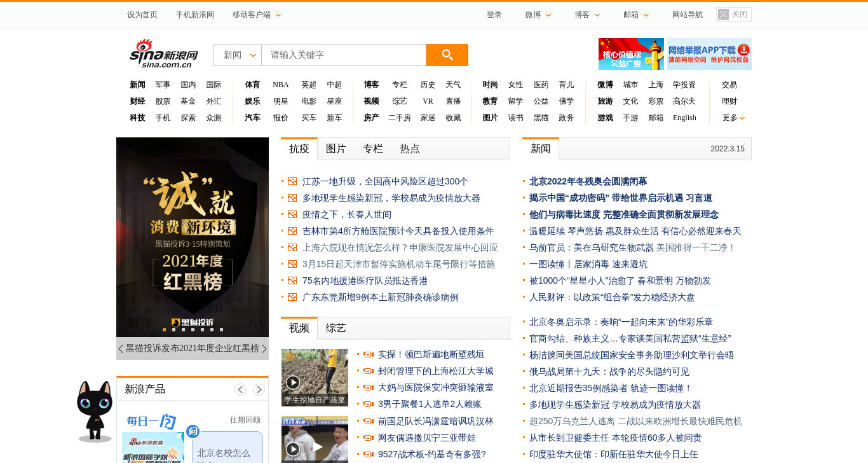Open 网站导航 link
868x463 pixels.
coord(688,15)
